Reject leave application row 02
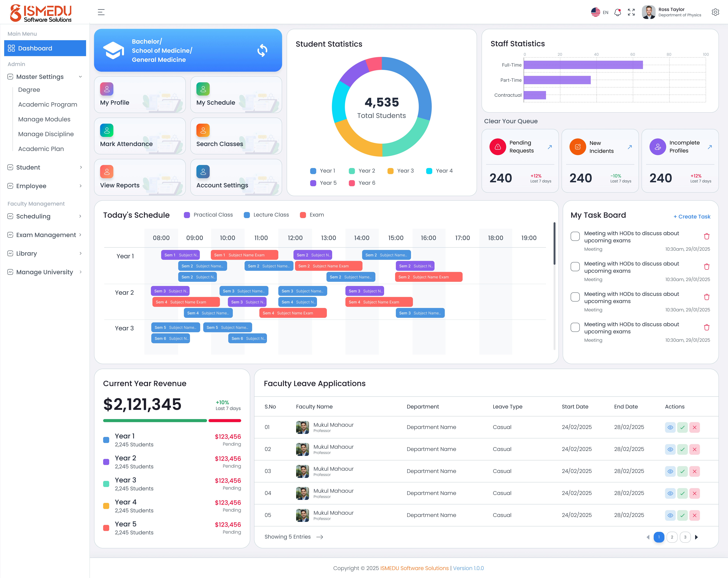 click(695, 449)
